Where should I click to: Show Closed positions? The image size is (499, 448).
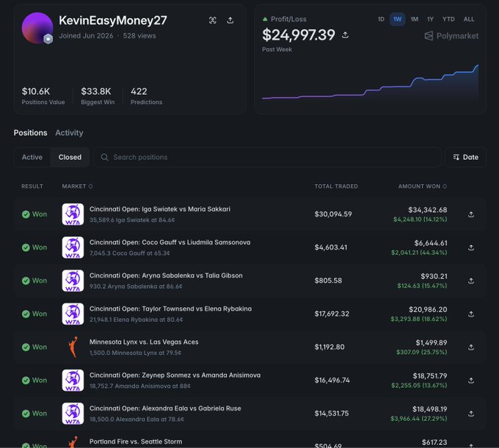click(70, 157)
